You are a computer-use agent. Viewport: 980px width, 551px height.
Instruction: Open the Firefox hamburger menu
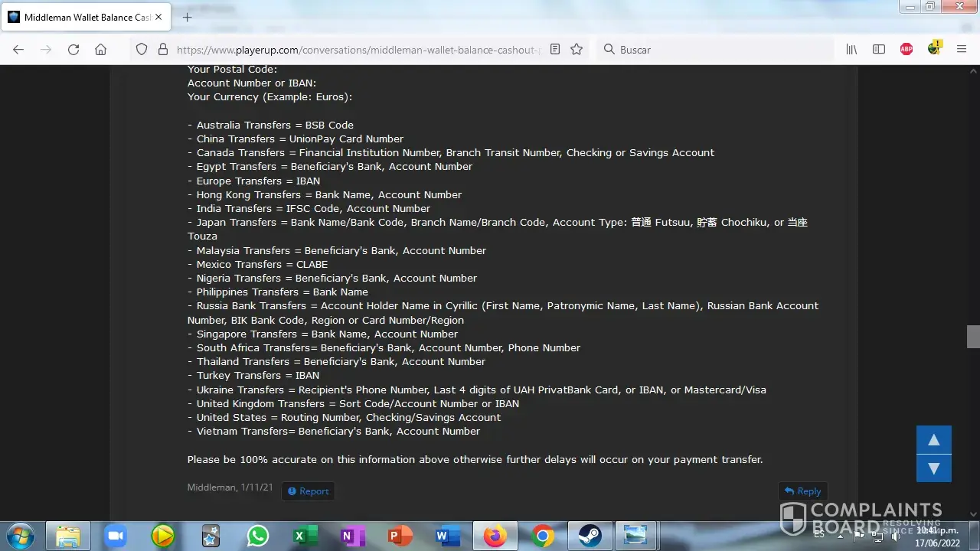pos(962,49)
